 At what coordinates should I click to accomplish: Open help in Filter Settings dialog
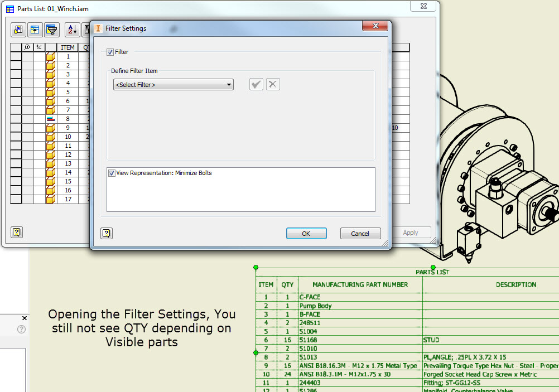click(x=107, y=234)
